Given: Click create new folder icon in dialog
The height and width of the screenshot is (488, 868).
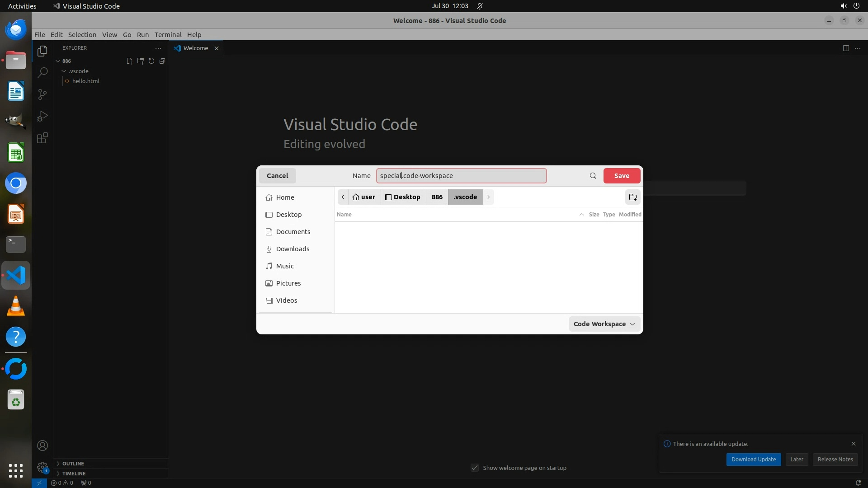Looking at the screenshot, I should tap(632, 197).
